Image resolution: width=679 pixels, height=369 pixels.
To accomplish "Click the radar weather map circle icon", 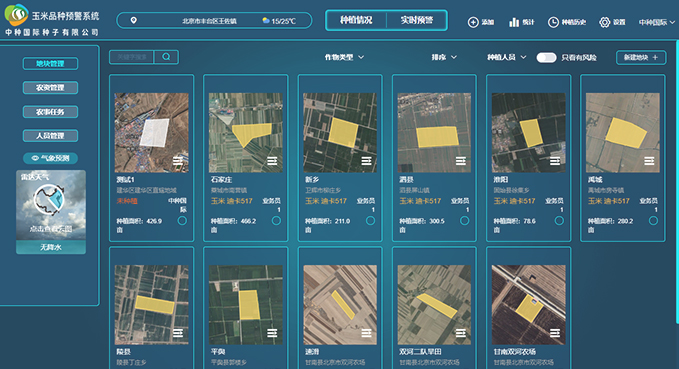I will pyautogui.click(x=49, y=200).
